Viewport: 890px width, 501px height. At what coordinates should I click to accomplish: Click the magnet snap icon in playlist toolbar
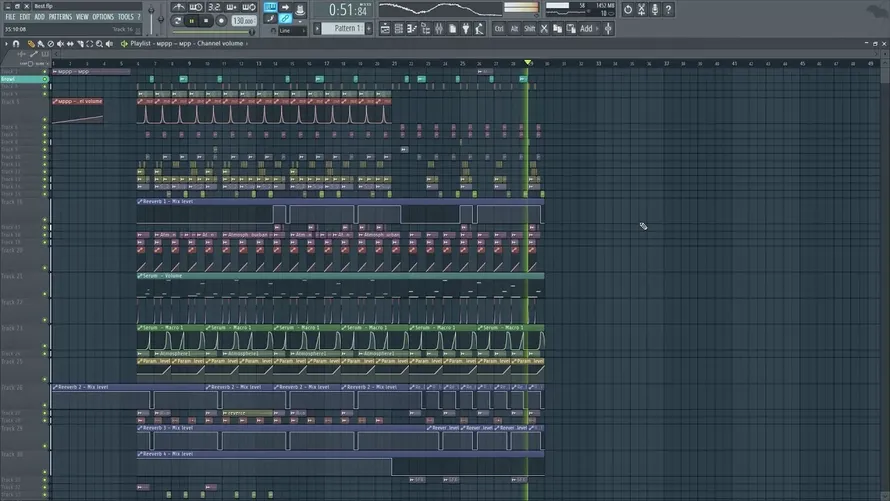tap(16, 44)
